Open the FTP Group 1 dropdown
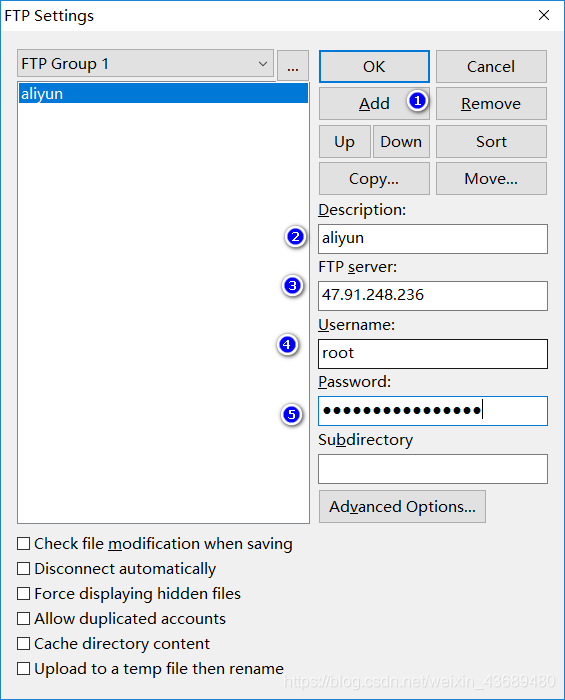This screenshot has width=565, height=700. tap(145, 64)
